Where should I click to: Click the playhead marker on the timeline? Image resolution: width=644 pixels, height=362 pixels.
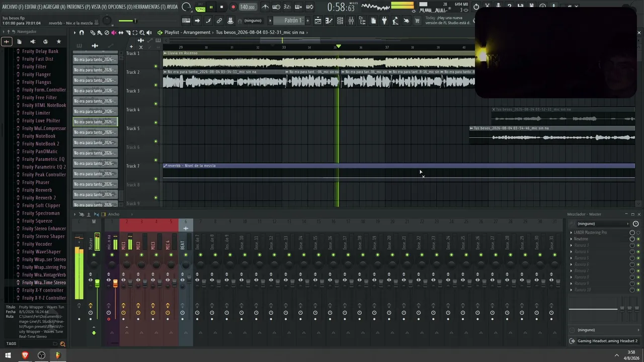338,46
